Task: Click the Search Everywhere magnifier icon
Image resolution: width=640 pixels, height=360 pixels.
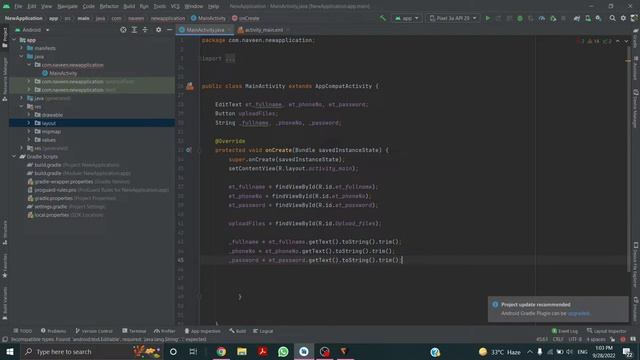Action: (x=612, y=18)
